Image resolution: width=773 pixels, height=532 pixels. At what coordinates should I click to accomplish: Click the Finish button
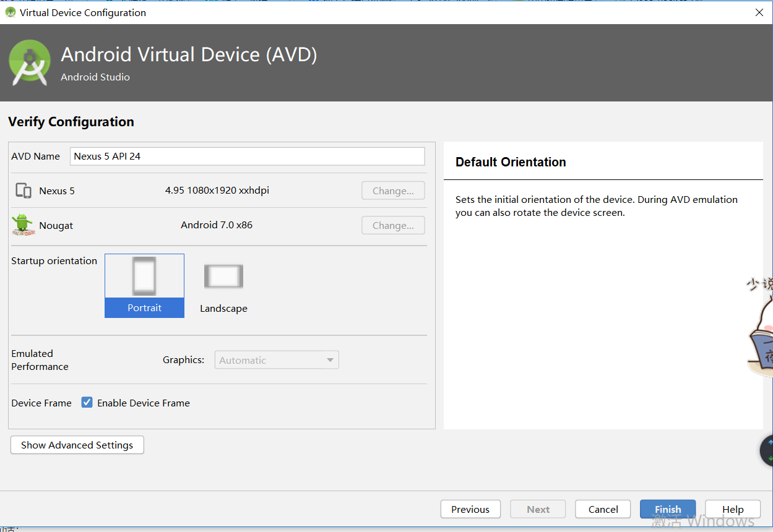667,509
